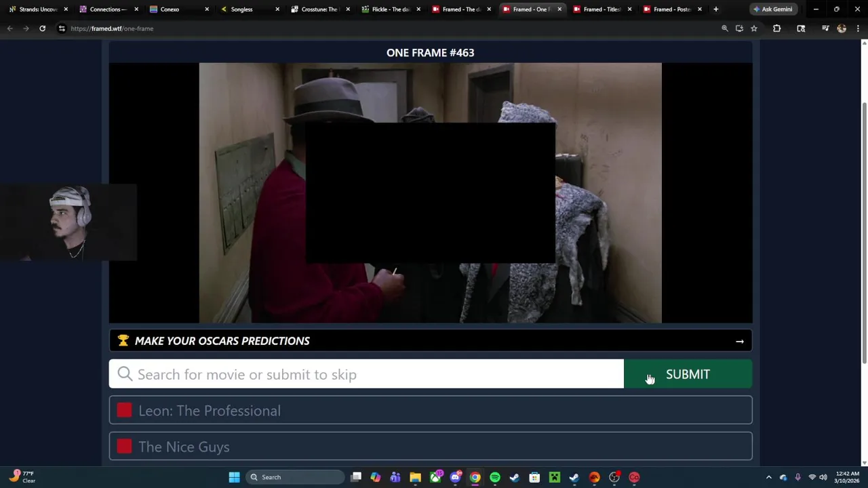Click the movie frame image

(x=430, y=192)
